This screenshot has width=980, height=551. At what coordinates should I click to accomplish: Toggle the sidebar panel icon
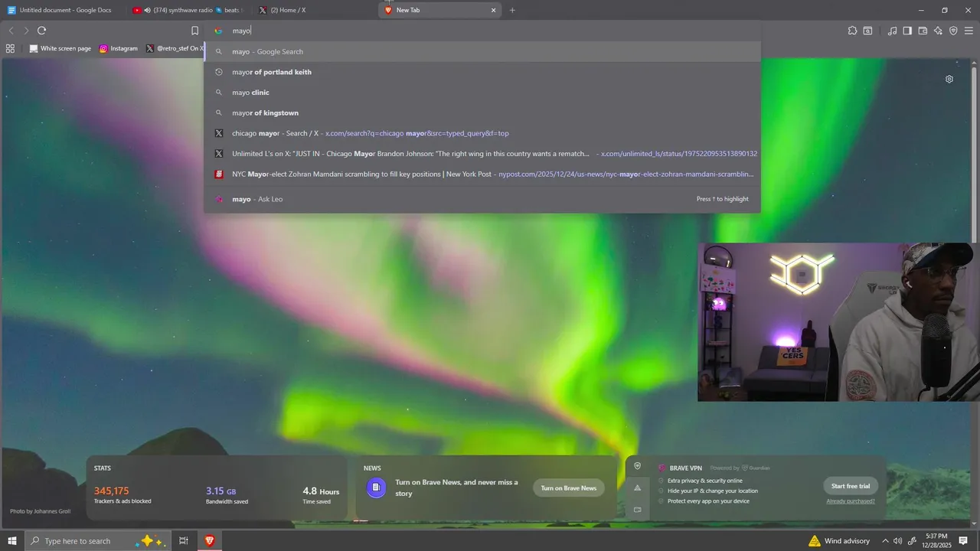(x=907, y=31)
